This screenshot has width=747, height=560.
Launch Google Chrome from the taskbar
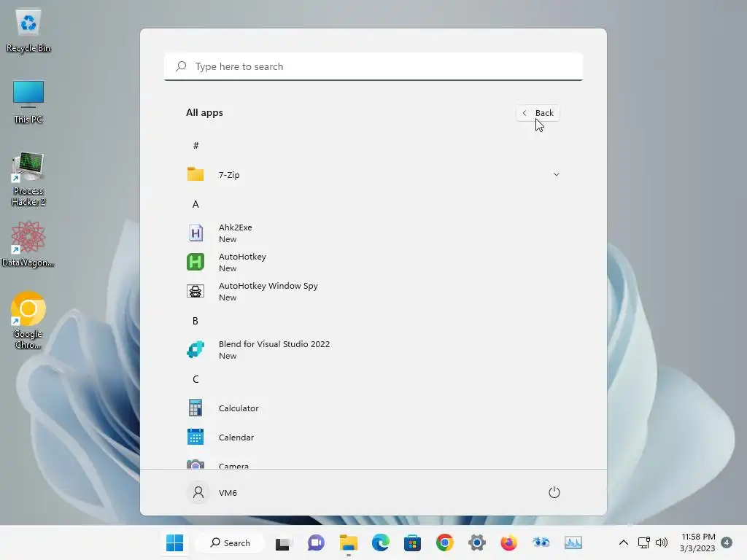coord(444,542)
